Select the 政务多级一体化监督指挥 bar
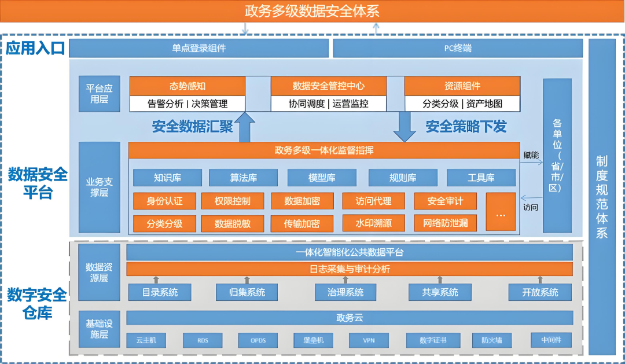The height and width of the screenshot is (364, 625). tap(324, 150)
